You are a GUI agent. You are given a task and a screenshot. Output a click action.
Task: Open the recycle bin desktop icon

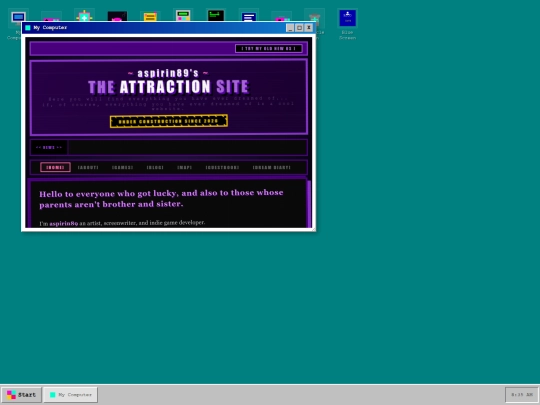click(x=314, y=17)
